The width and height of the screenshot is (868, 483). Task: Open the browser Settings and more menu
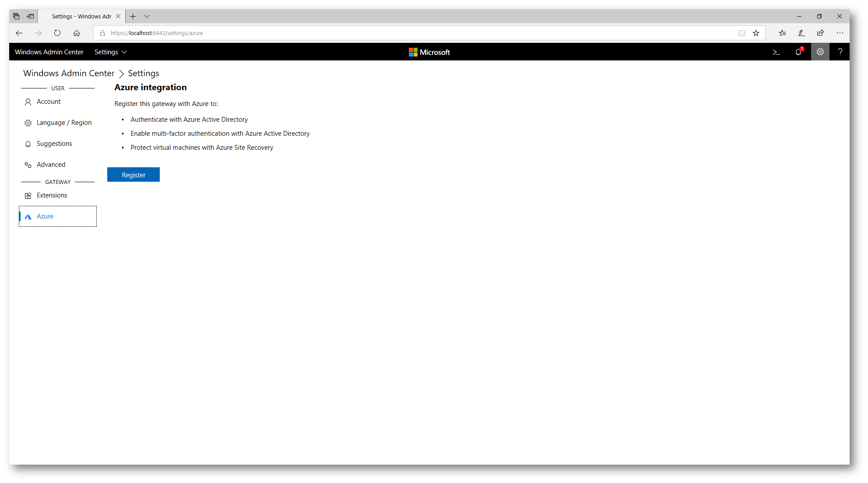[840, 33]
